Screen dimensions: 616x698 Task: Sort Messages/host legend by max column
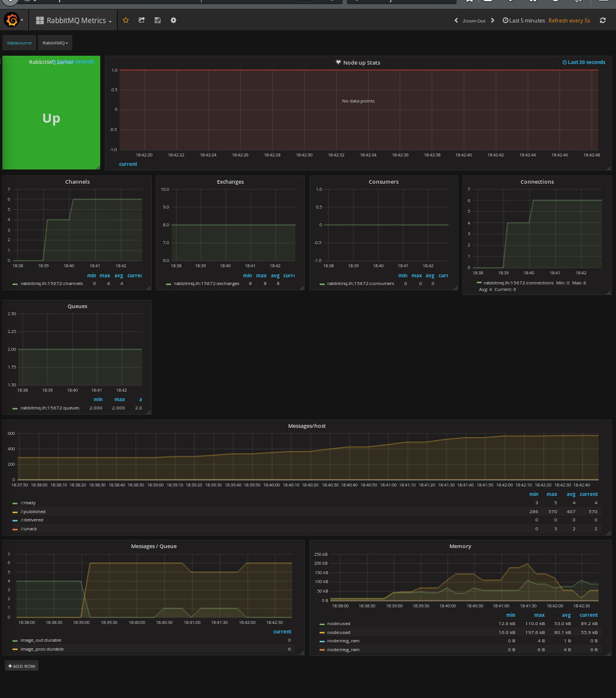551,494
